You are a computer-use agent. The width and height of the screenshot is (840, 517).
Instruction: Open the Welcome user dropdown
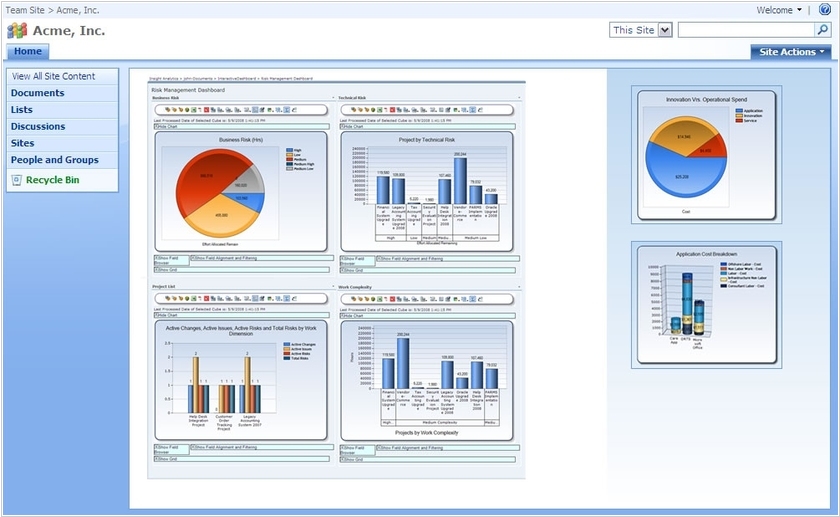[779, 10]
